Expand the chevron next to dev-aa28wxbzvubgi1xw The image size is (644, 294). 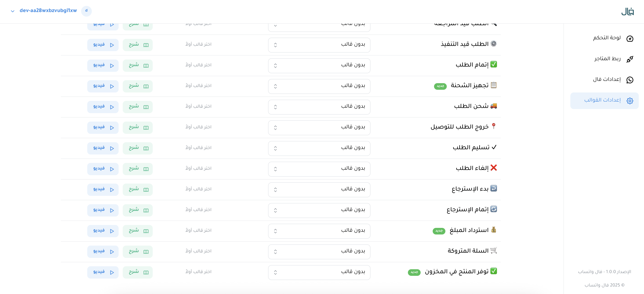point(12,11)
